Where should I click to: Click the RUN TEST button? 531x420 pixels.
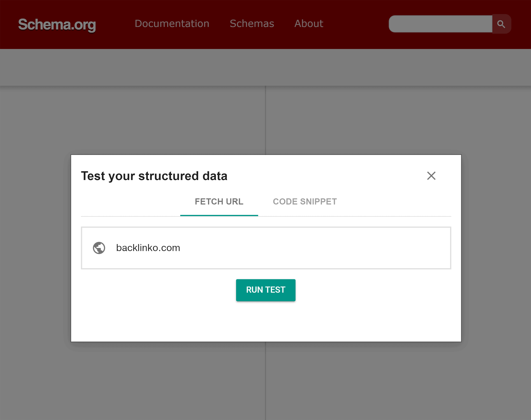click(265, 290)
